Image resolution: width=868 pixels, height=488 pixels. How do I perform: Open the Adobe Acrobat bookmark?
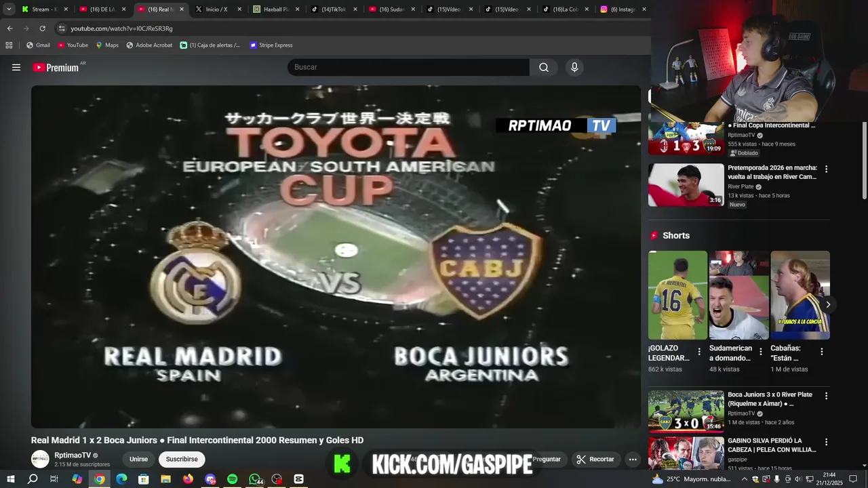[149, 45]
